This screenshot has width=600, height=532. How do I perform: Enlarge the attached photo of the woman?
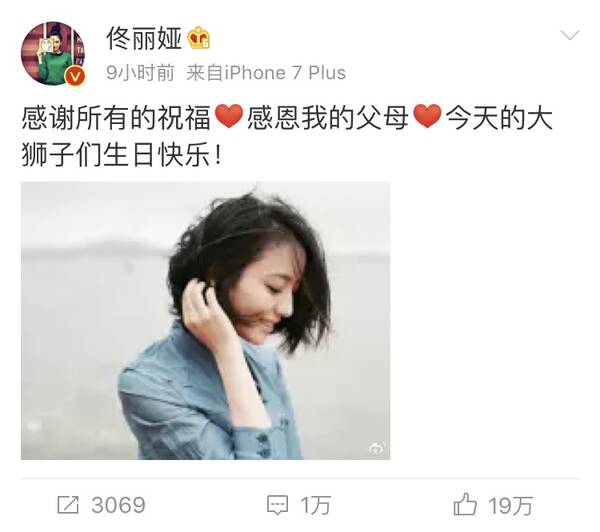tap(205, 321)
